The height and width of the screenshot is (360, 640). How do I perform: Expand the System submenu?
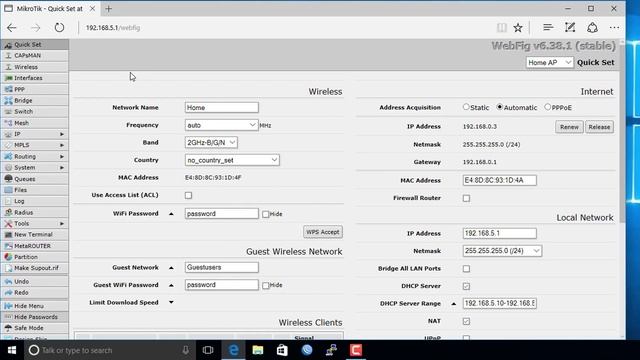pos(62,168)
